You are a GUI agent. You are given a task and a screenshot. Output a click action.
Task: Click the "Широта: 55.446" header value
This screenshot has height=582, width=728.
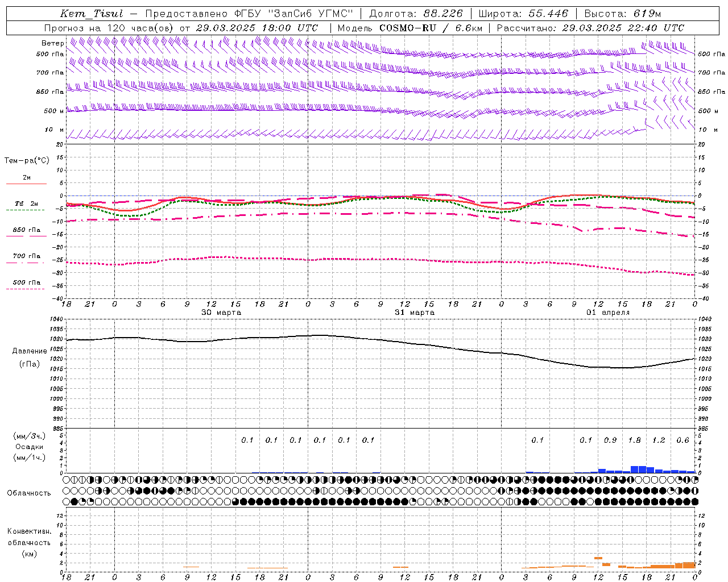tap(523, 14)
